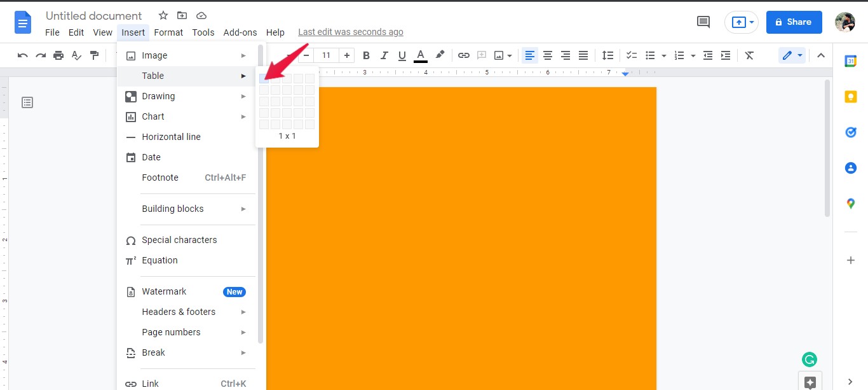
Task: Click the Add comment icon near Share
Action: coord(703,22)
